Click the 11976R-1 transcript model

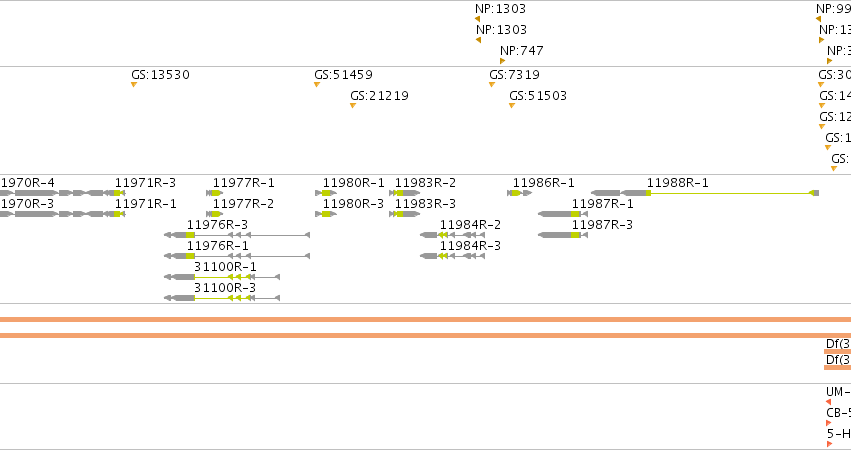[x=237, y=256]
